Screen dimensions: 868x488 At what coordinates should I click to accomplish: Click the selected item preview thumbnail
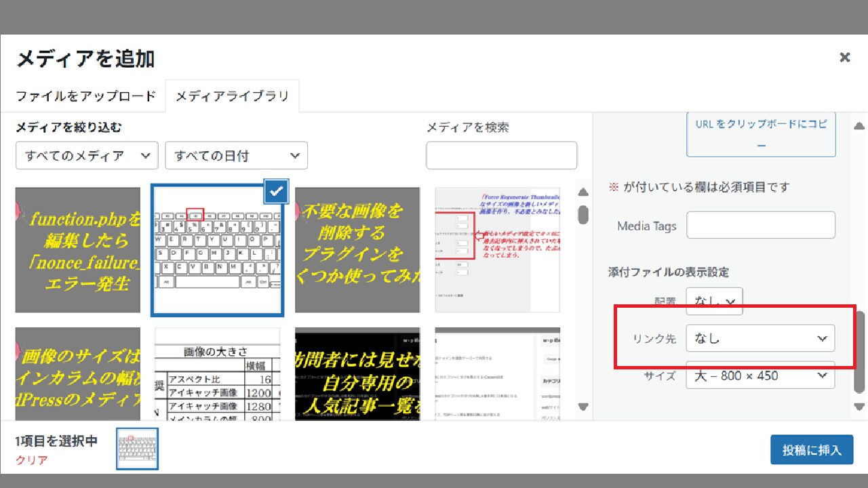pos(138,448)
